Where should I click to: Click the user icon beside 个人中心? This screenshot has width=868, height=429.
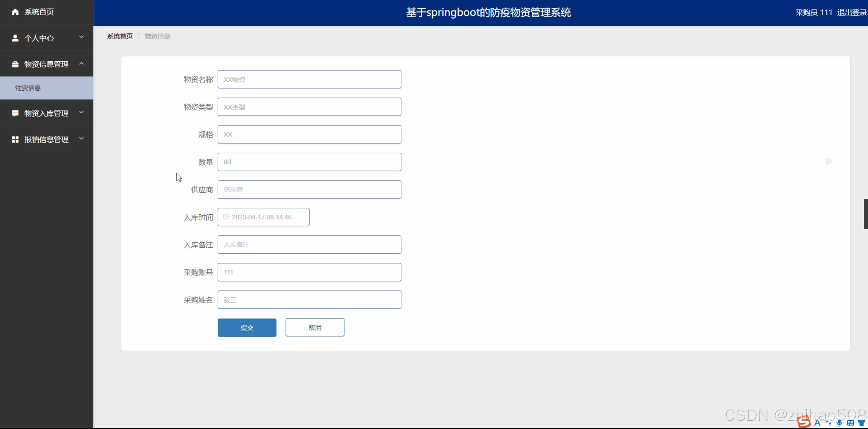click(x=15, y=38)
